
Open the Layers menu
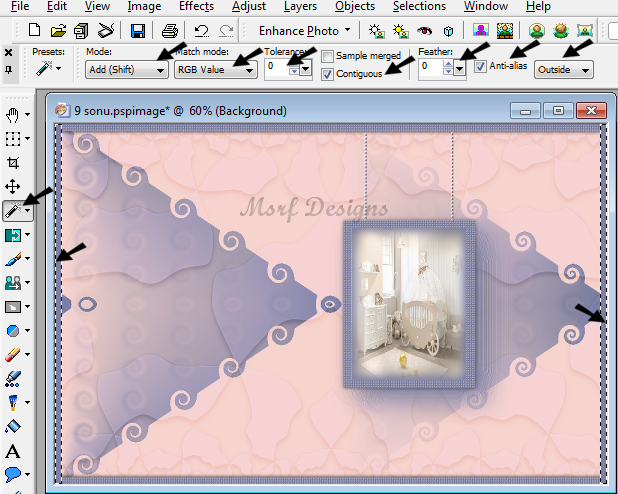300,6
